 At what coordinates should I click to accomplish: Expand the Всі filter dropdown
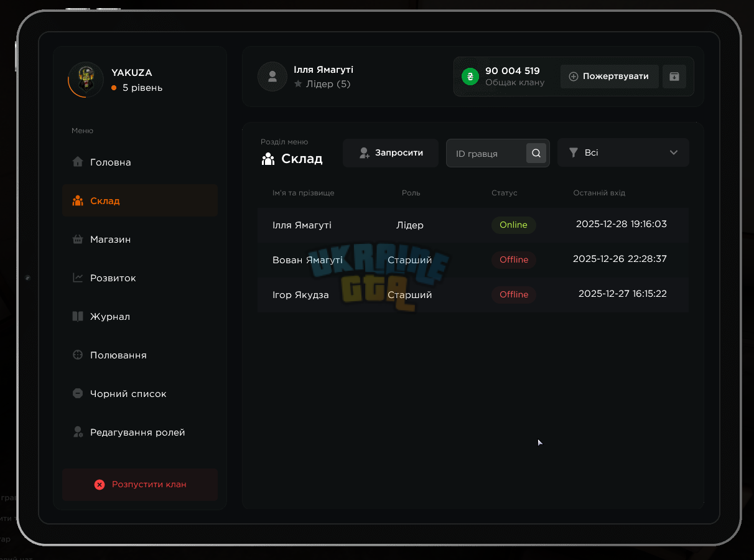pos(623,152)
